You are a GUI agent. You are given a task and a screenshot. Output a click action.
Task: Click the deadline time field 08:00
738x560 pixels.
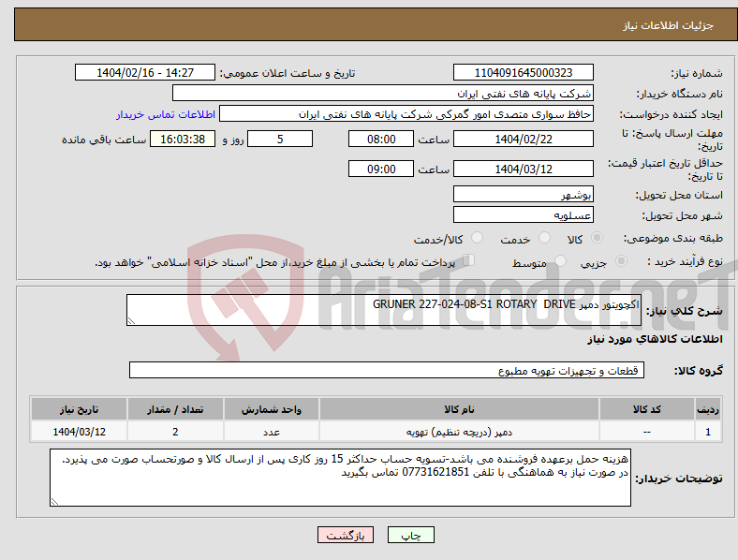381,139
